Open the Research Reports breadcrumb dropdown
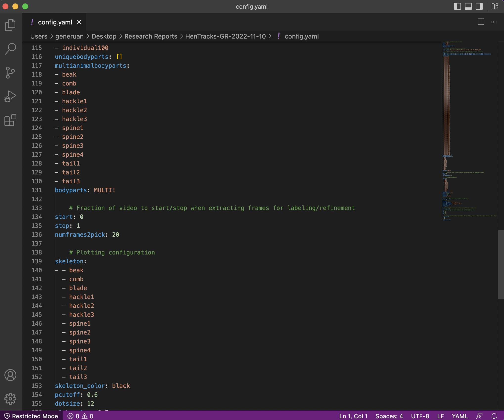This screenshot has width=504, height=420. pyautogui.click(x=151, y=36)
